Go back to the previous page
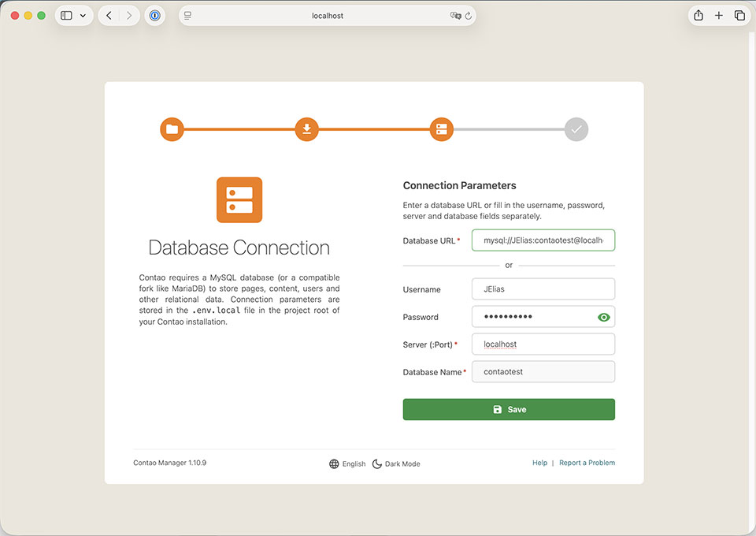 coord(109,16)
